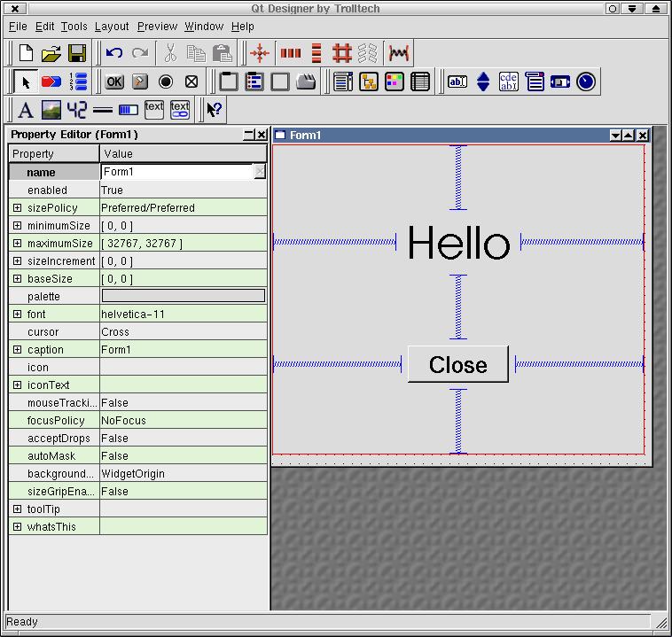Viewport: 672px width, 637px height.
Task: Select the SpinBox widget tool
Action: (483, 82)
